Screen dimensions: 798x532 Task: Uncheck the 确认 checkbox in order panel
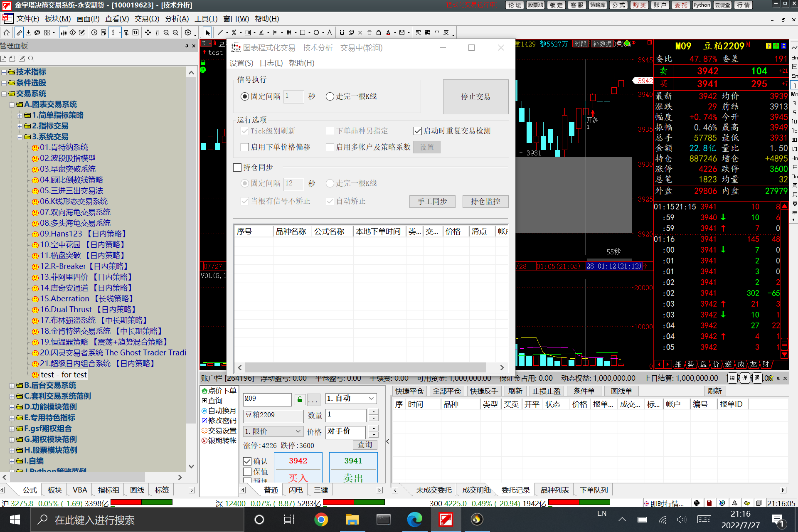point(247,461)
